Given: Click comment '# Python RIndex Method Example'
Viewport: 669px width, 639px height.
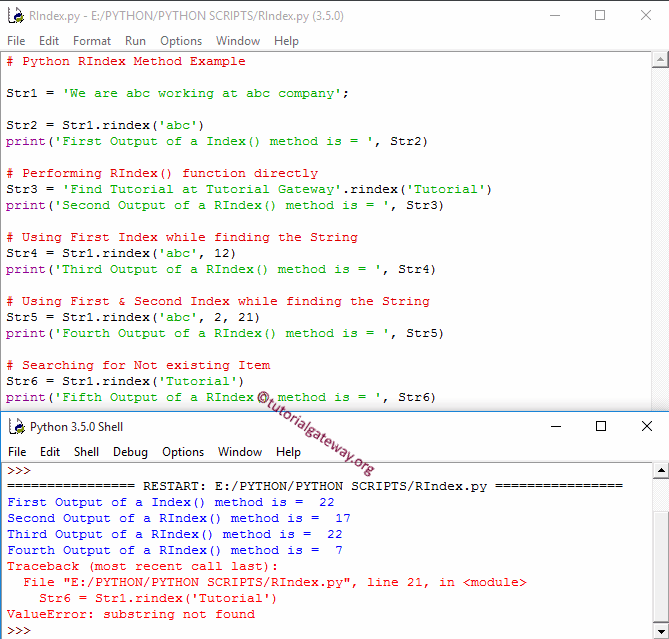Looking at the screenshot, I should [x=126, y=61].
